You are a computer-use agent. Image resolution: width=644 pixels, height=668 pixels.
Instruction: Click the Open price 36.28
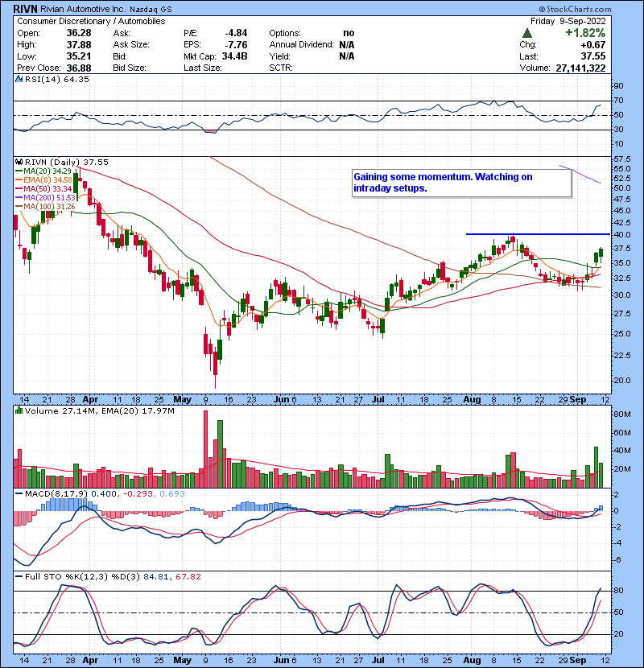79,33
